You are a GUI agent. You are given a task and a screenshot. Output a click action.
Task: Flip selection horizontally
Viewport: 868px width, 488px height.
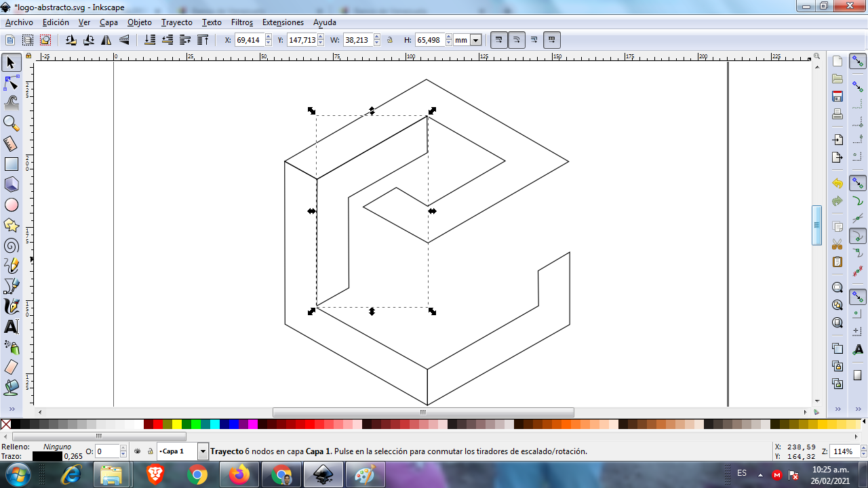(x=106, y=40)
